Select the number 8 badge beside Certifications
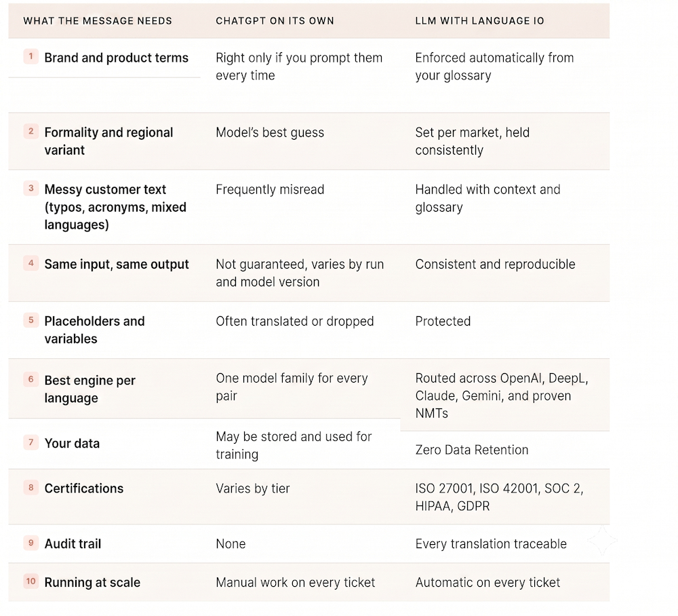The image size is (678, 616). (31, 488)
